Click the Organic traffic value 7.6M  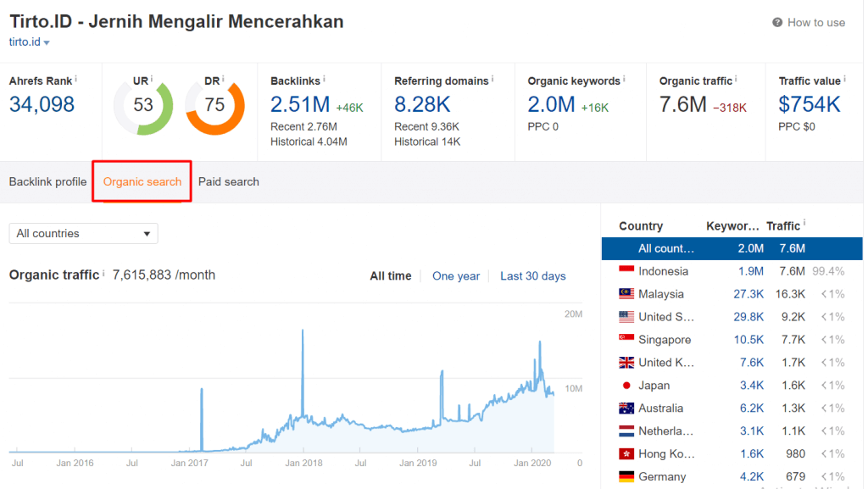tap(682, 104)
